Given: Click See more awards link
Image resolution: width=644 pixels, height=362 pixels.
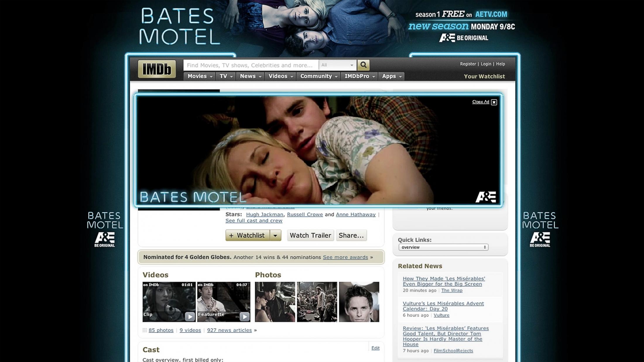Looking at the screenshot, I should [345, 257].
